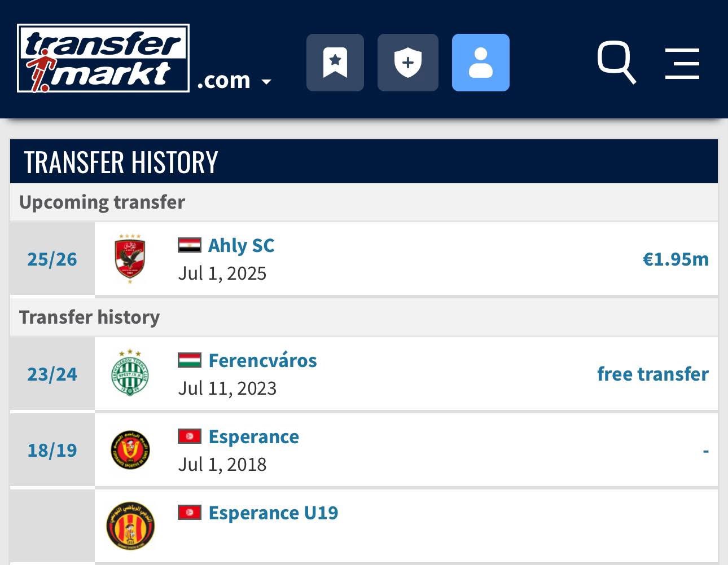728x565 pixels.
Task: Click the Esperance U19 club crest
Action: point(130,526)
